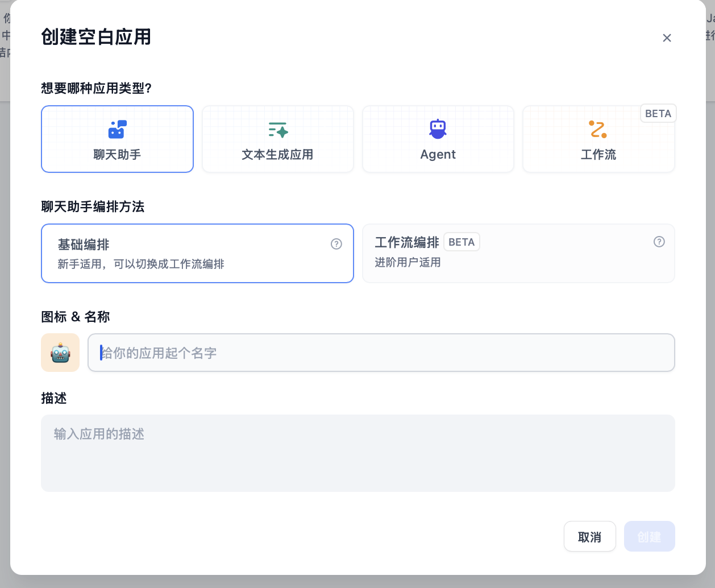Image resolution: width=715 pixels, height=588 pixels.
Task: Click the help icon beside 基础编排
Action: (x=336, y=243)
